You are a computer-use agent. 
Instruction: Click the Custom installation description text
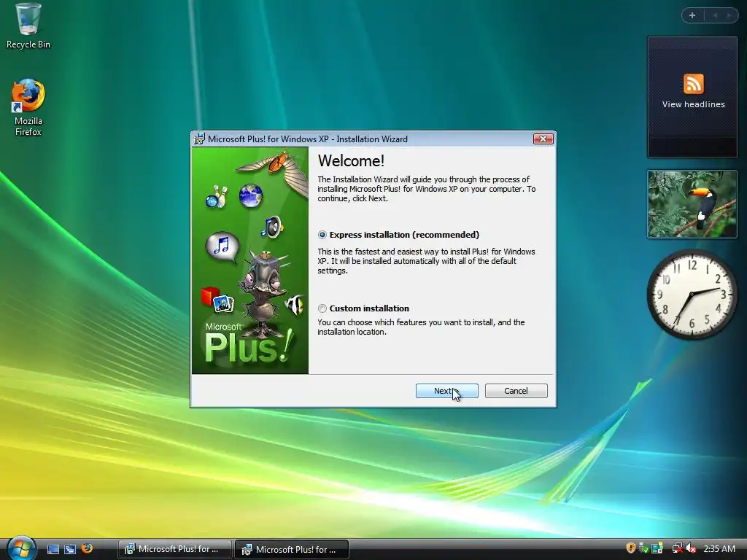(421, 327)
